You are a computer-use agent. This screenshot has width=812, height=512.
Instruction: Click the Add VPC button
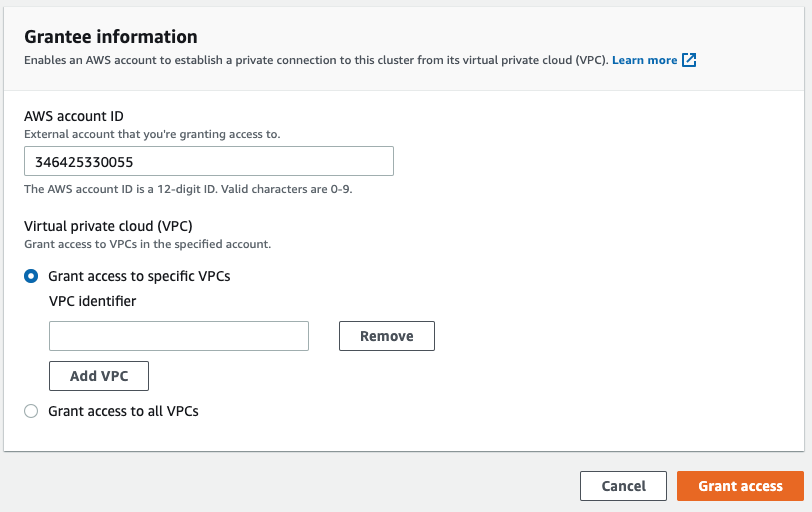(x=99, y=376)
